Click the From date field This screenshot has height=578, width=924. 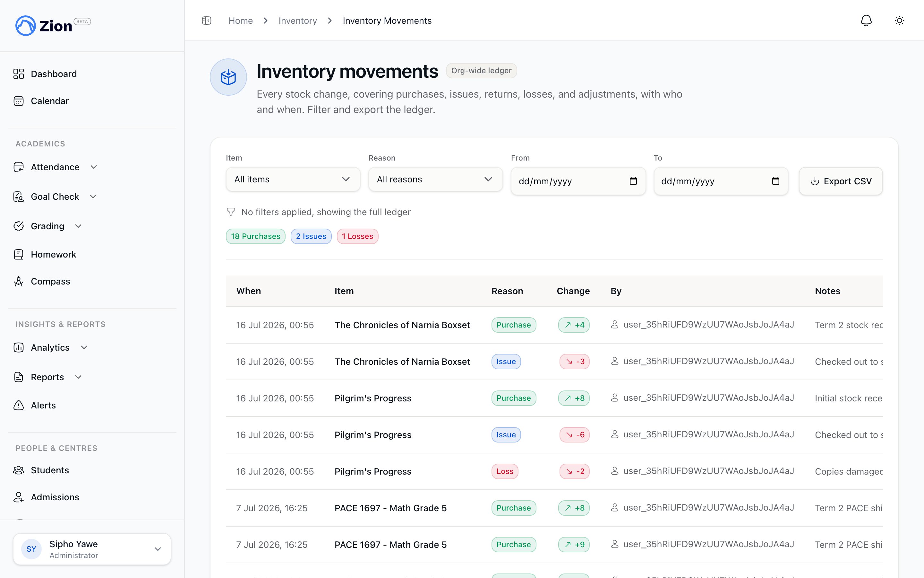(578, 181)
